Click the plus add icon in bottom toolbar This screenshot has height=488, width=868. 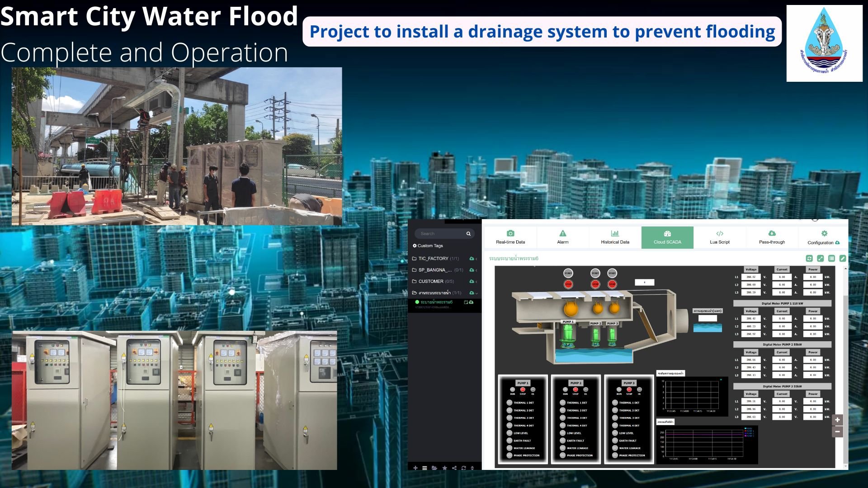point(415,468)
